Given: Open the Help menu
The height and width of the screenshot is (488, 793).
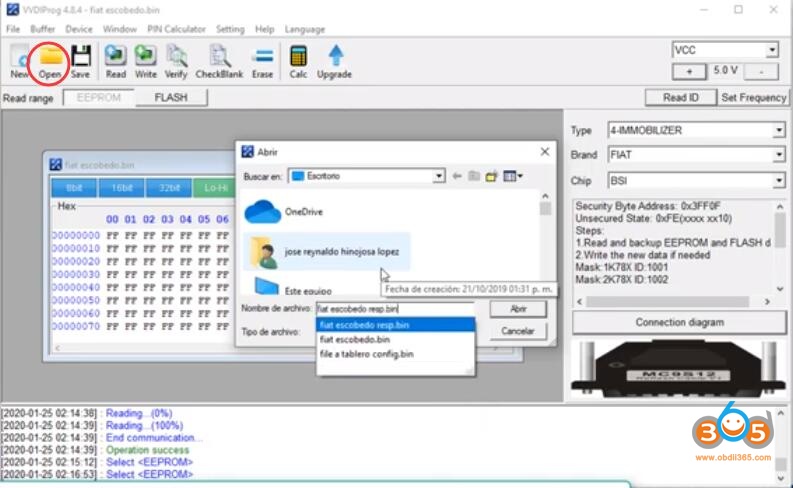Looking at the screenshot, I should tap(265, 29).
